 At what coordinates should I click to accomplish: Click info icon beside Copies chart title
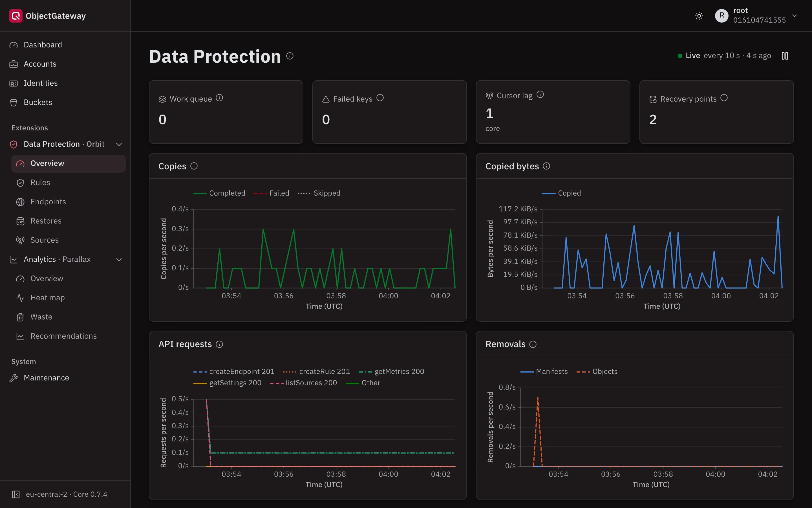click(194, 166)
